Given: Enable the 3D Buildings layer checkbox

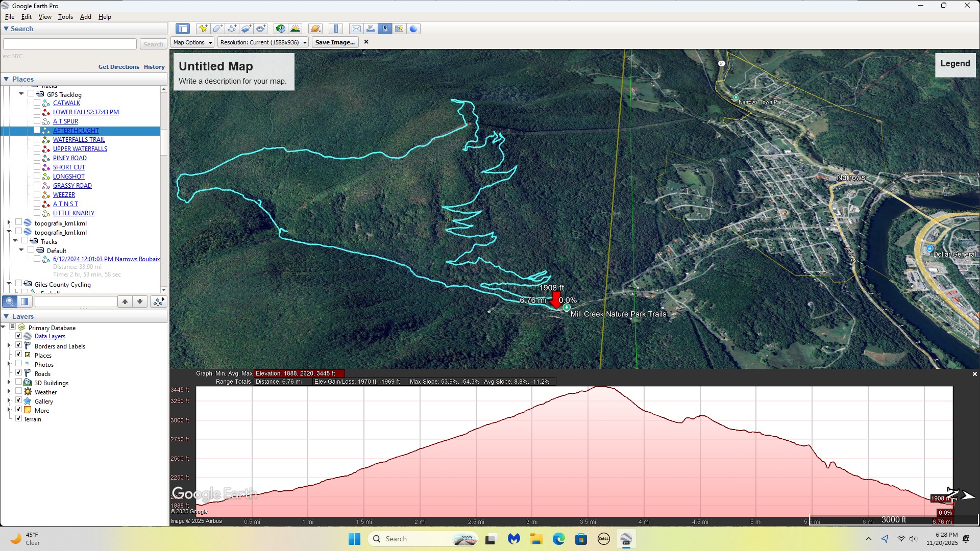Looking at the screenshot, I should [x=19, y=382].
